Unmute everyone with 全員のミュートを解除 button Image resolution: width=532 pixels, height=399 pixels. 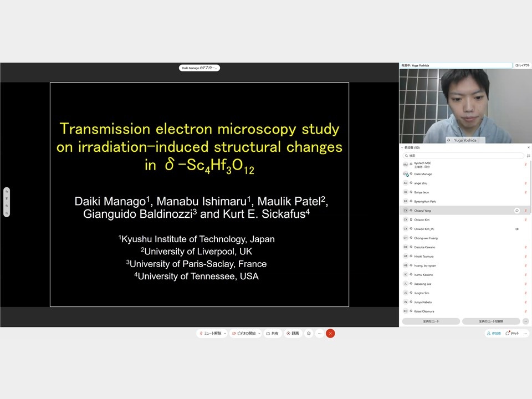[x=491, y=321]
